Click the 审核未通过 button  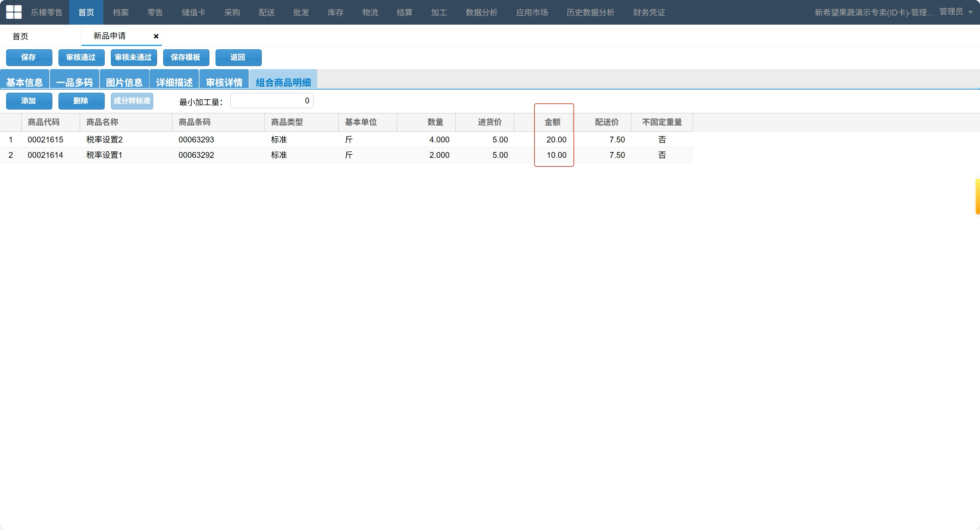(133, 58)
